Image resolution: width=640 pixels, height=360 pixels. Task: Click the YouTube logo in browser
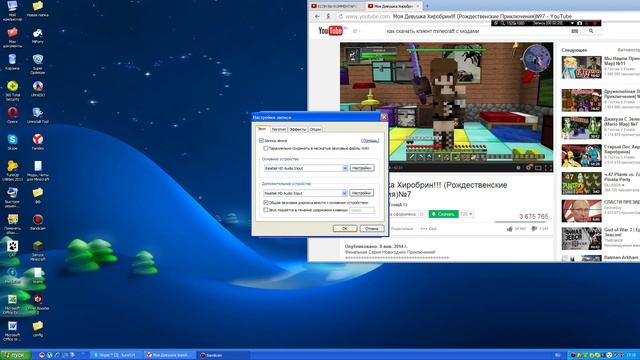(x=331, y=31)
